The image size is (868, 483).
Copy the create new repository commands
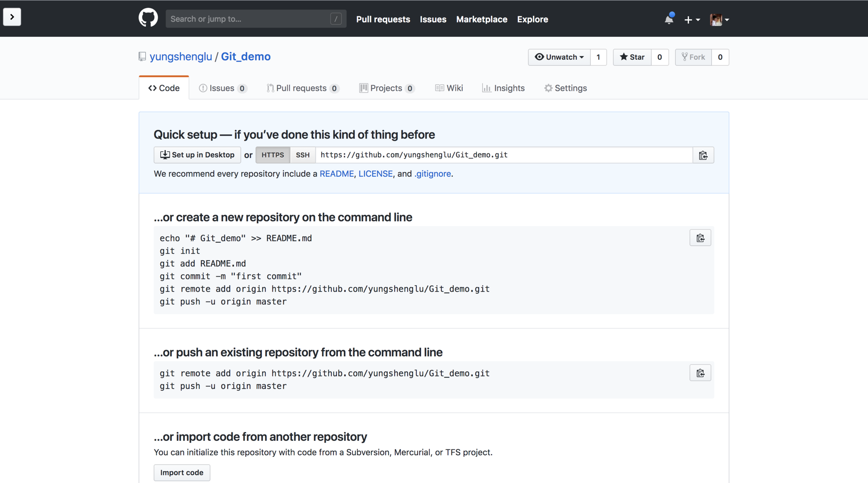[x=700, y=238]
